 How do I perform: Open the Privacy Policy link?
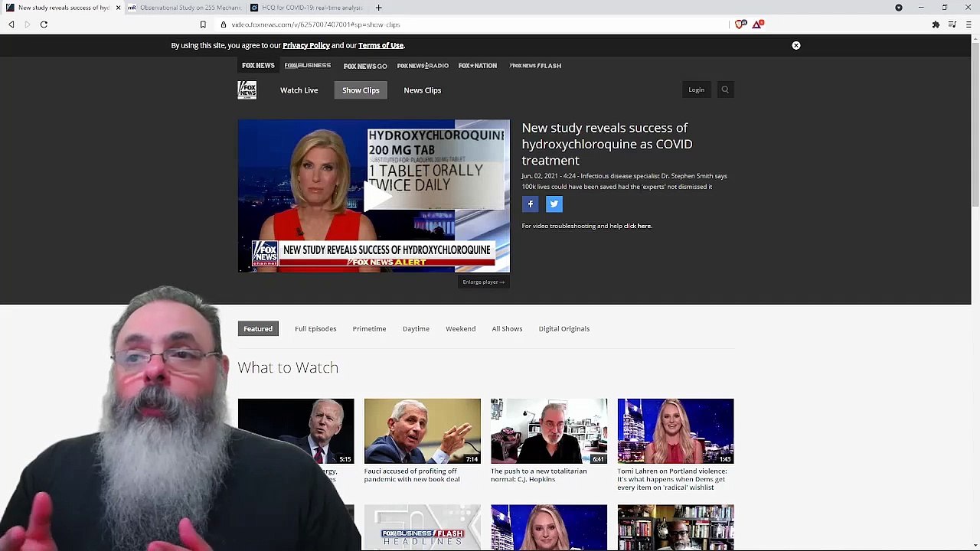pos(306,46)
